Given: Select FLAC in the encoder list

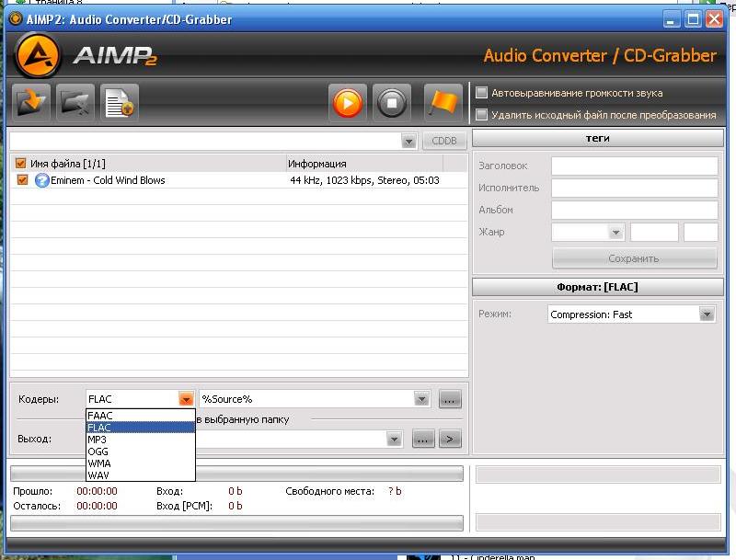Looking at the screenshot, I should pos(141,428).
